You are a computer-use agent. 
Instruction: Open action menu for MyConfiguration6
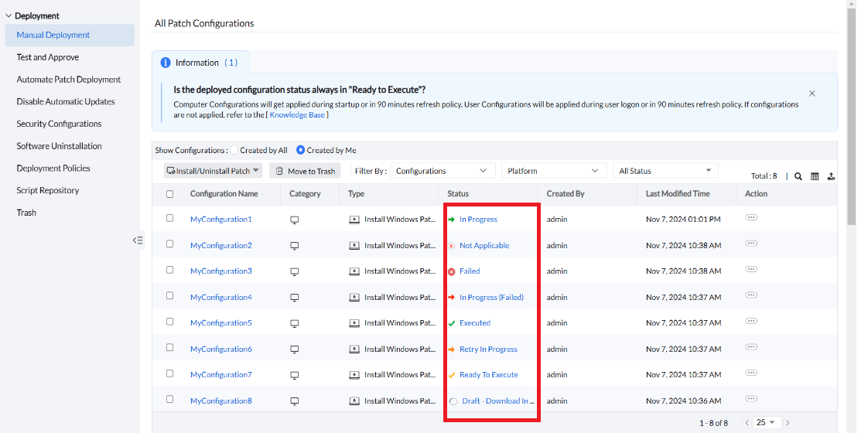click(x=751, y=347)
